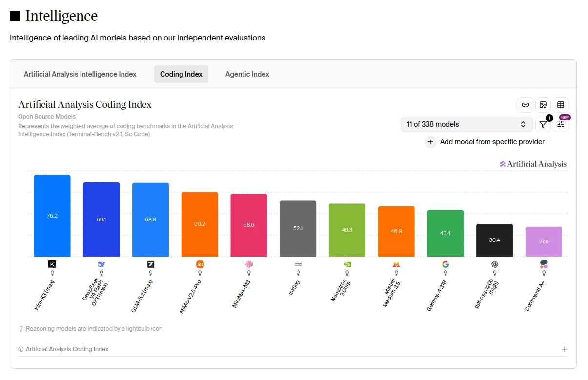Click the gpt-oss OpenAI logo icon
Screen dimensions: 588x380
pyautogui.click(x=495, y=264)
